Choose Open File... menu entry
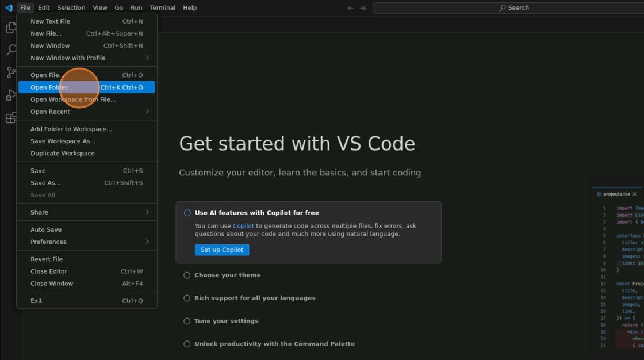This screenshot has height=360, width=644. click(87, 75)
